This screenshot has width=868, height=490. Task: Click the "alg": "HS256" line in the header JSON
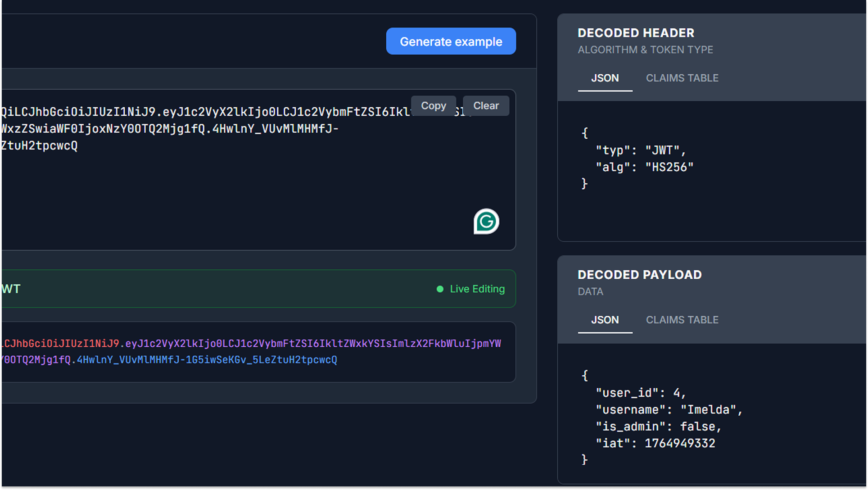click(644, 167)
